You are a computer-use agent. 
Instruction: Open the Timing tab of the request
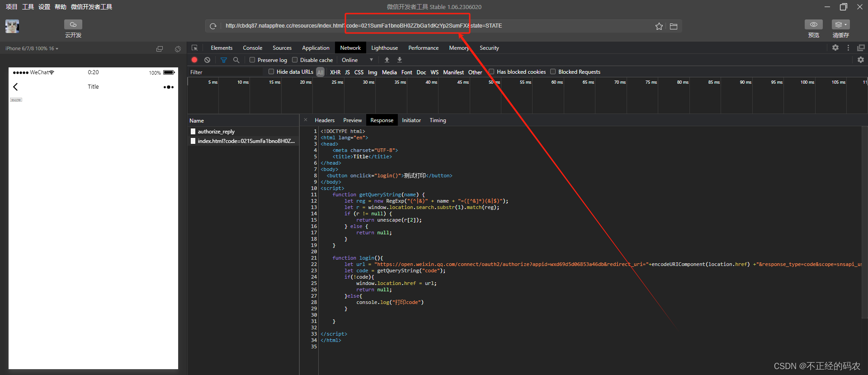click(x=438, y=120)
